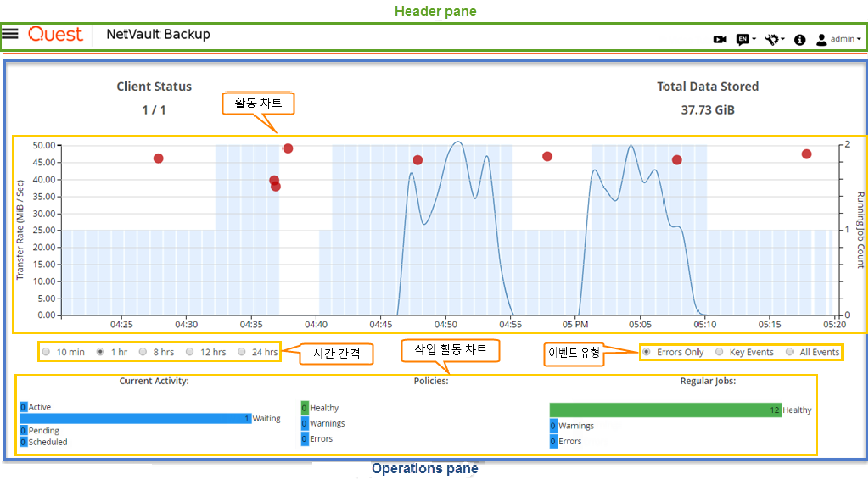Click the video tutorials camera icon
The image size is (868, 479).
coord(719,40)
